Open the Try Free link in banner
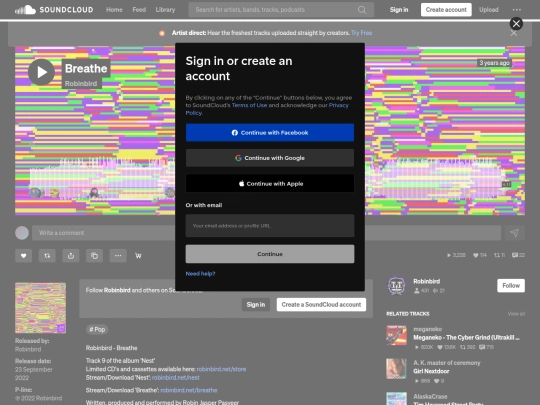Viewport: 540px width, 405px height. tap(362, 33)
